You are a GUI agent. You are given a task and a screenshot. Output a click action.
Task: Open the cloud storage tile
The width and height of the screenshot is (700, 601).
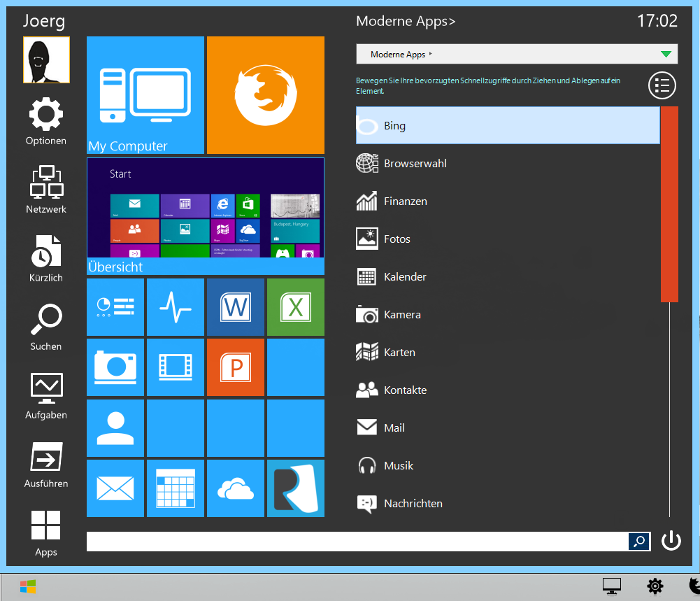[236, 488]
